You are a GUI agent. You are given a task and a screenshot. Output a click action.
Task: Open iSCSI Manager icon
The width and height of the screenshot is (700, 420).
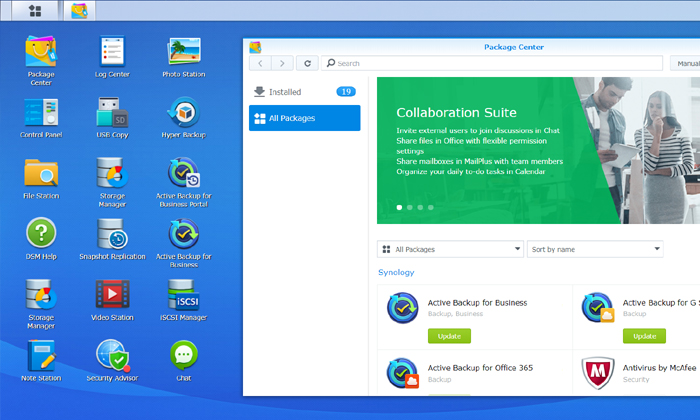(183, 297)
